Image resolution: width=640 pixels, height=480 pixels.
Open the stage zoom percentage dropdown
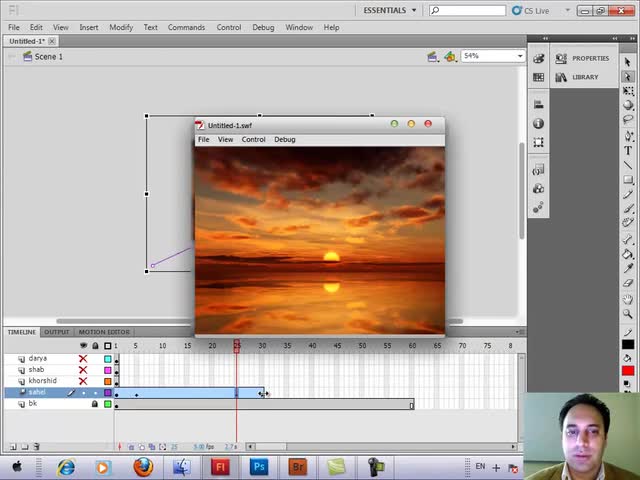click(520, 56)
